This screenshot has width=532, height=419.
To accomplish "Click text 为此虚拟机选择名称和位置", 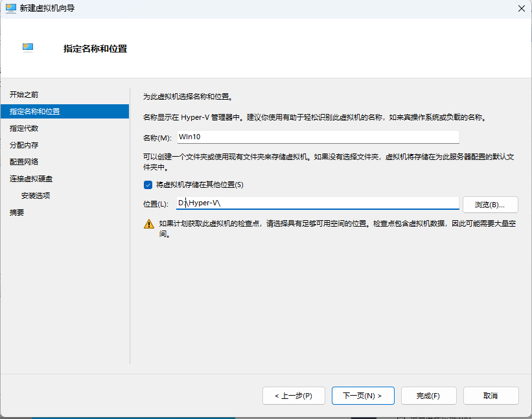I will [x=188, y=97].
